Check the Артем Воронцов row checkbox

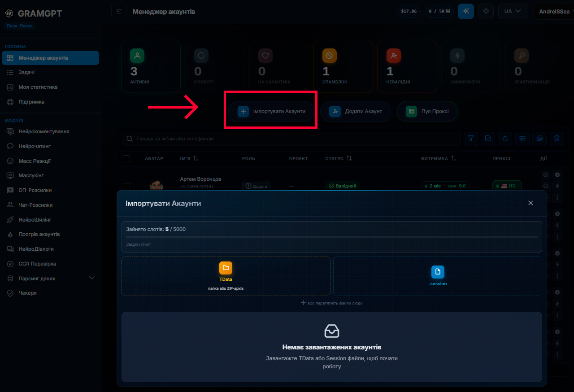126,186
